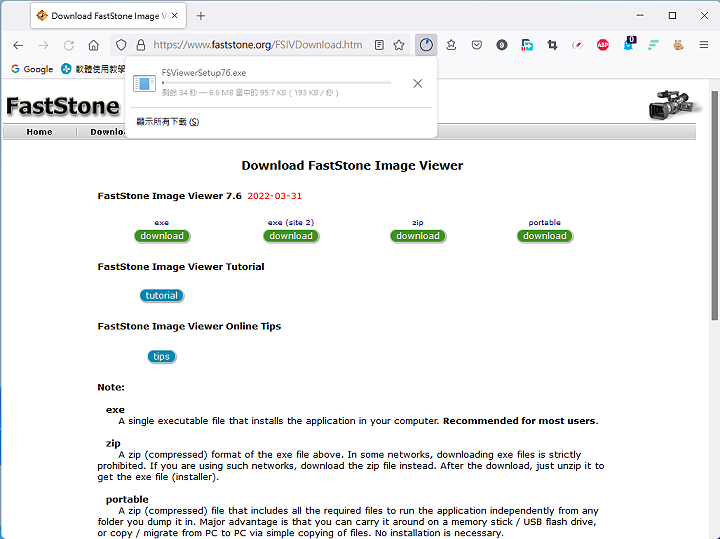Screen dimensions: 720x539
Task: Save page to Pocket
Action: 477,45
